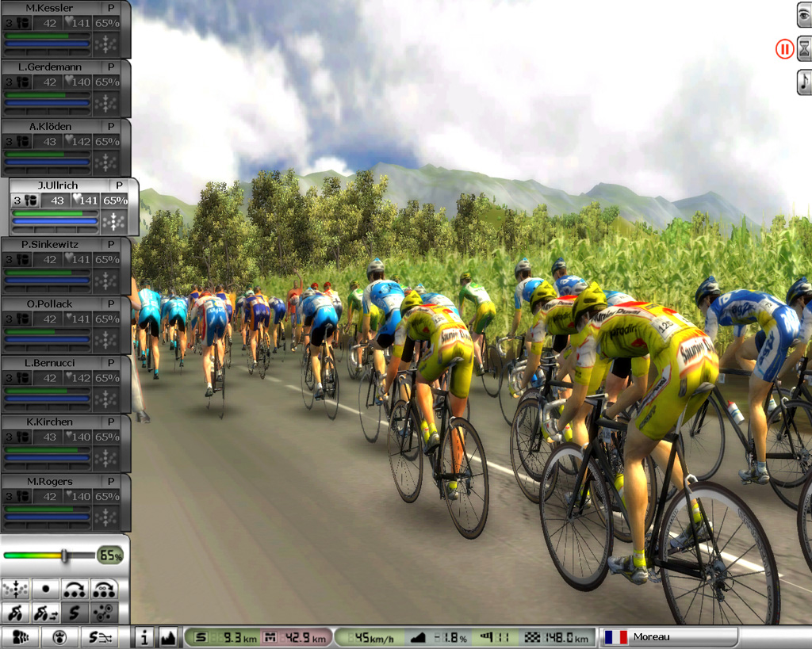This screenshot has width=812, height=649.
Task: Click the red pause indicator
Action: (783, 50)
